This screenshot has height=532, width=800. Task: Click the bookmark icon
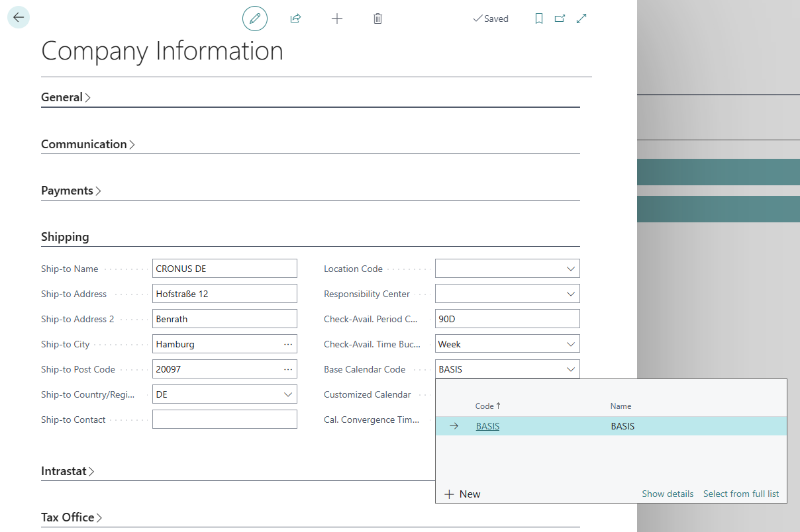pos(539,19)
